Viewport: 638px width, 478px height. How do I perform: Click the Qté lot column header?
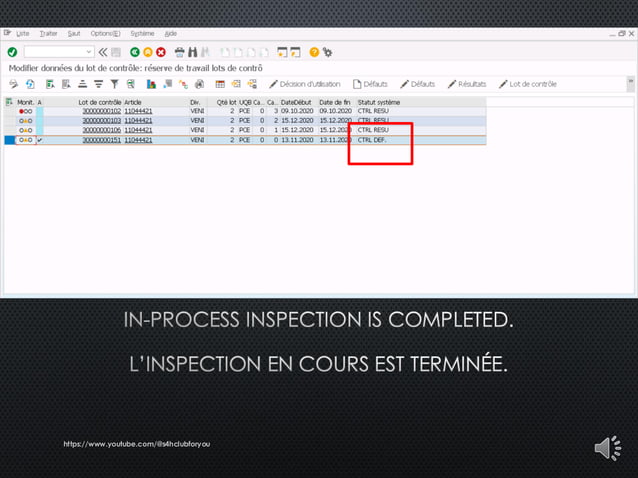pyautogui.click(x=226, y=103)
